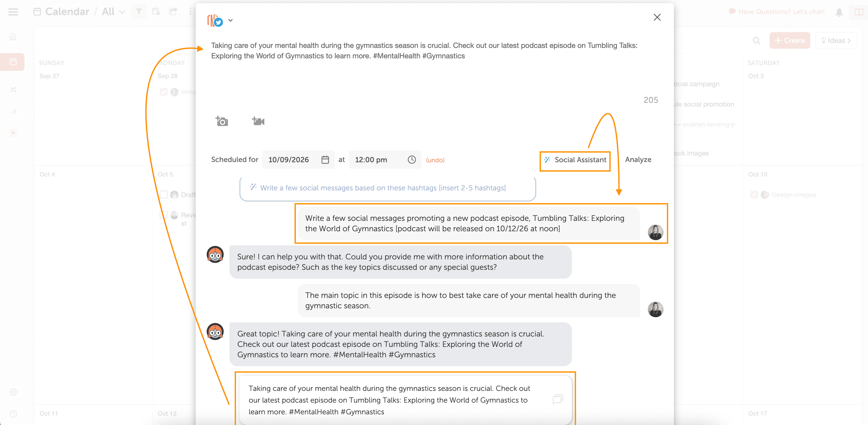Click the undo link beside schedule time
The height and width of the screenshot is (425, 868).
click(x=435, y=160)
